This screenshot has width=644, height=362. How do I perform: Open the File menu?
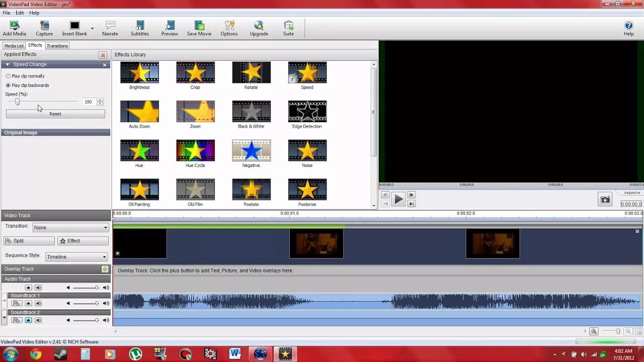coord(7,13)
